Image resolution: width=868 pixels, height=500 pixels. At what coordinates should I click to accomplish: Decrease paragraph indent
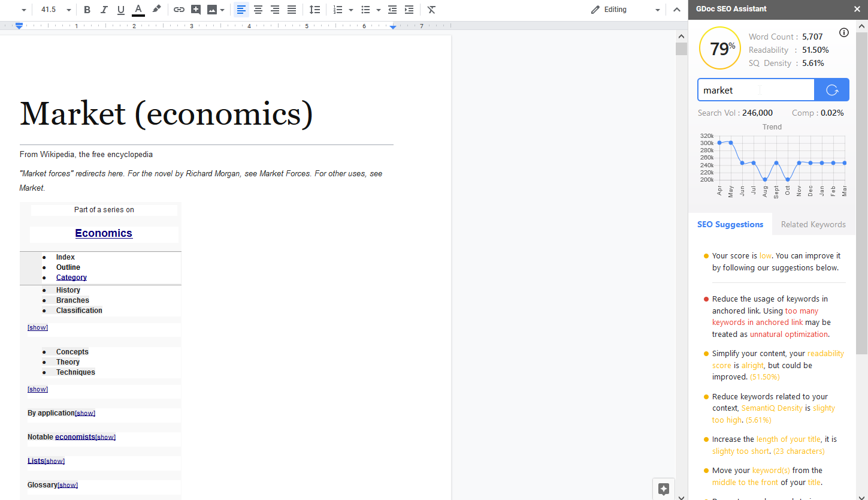click(392, 10)
